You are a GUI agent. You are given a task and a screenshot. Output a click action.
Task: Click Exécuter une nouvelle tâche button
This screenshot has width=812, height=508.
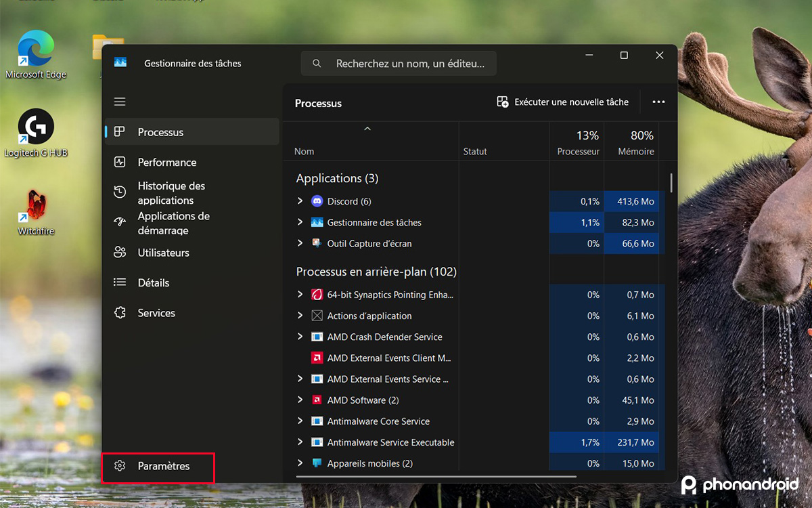(563, 102)
